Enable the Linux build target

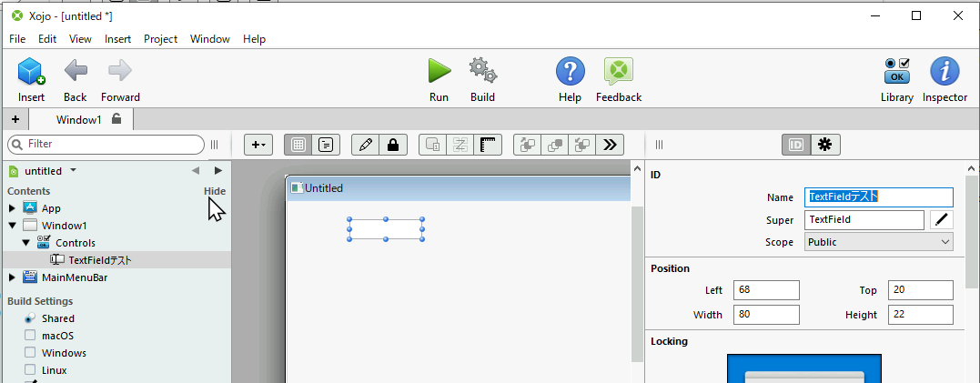30,370
